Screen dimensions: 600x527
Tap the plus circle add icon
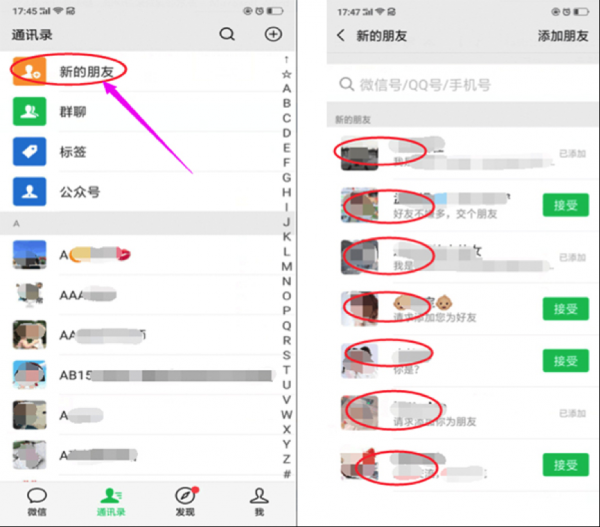pos(273,34)
